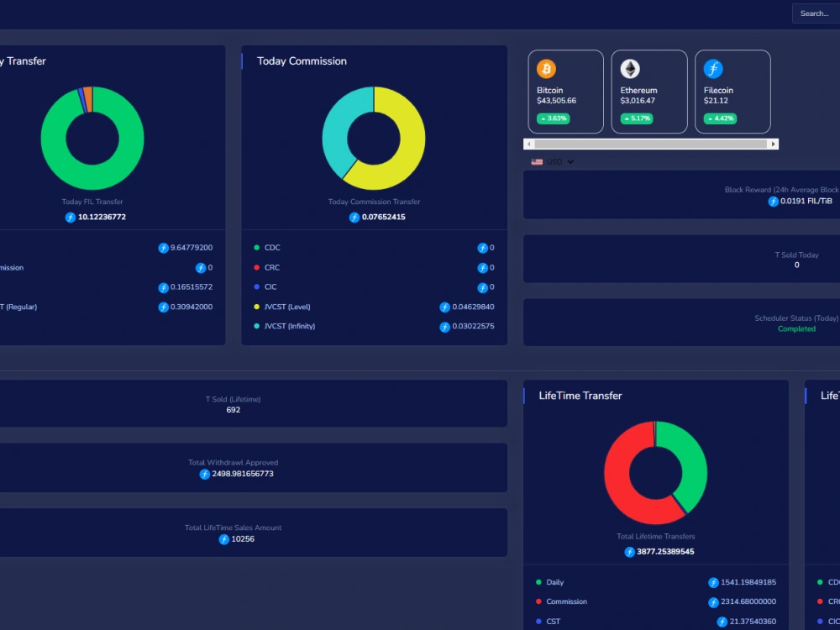840x630 pixels.
Task: Click the Bitcoin $43,505.66 price
Action: (x=556, y=101)
